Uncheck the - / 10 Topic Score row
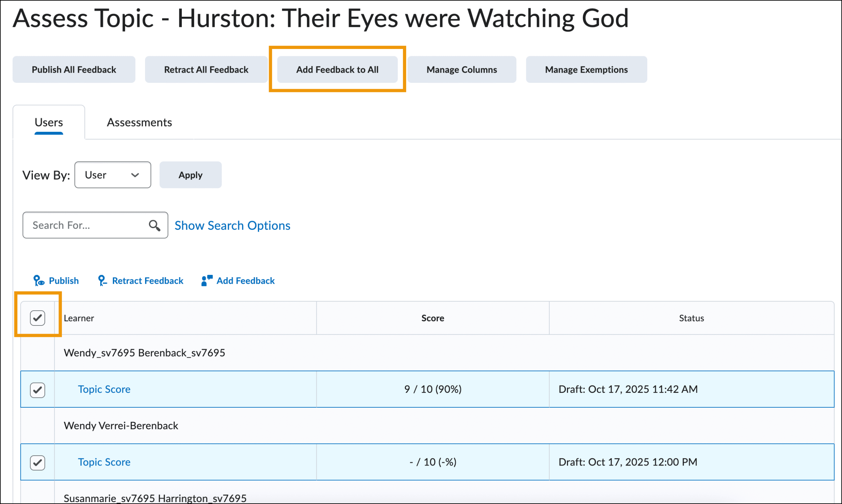Viewport: 842px width, 504px height. point(37,463)
